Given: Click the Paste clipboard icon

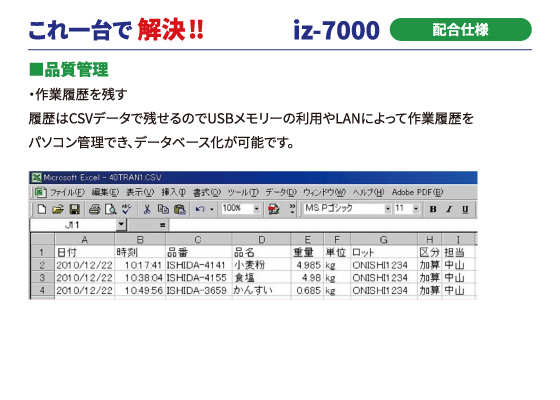Looking at the screenshot, I should [x=180, y=209].
